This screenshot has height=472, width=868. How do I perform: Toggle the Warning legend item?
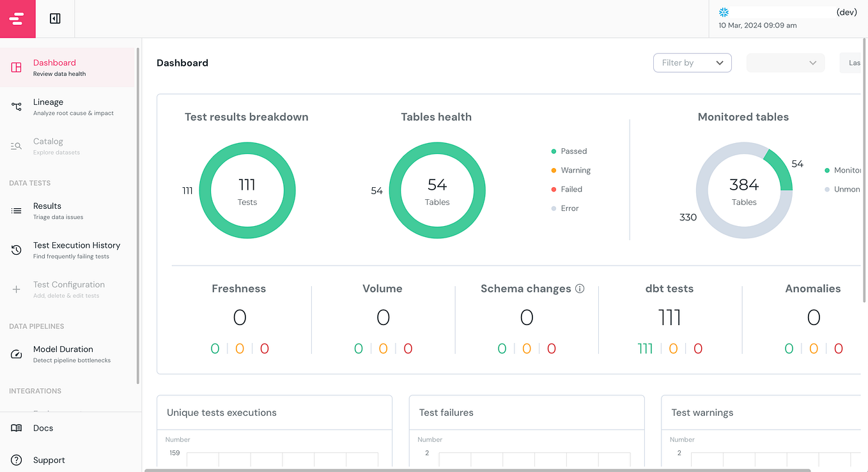[571, 170]
